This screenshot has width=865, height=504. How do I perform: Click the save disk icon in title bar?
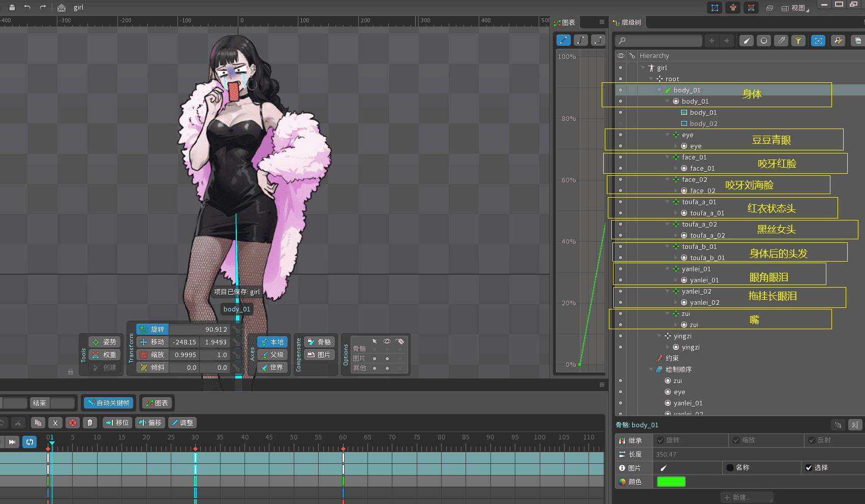coord(12,8)
